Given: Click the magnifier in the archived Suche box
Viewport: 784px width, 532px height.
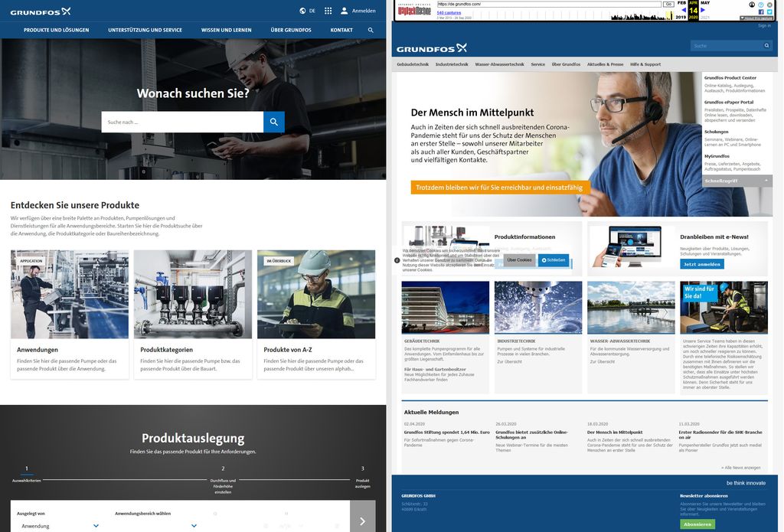Looking at the screenshot, I should pos(766,45).
